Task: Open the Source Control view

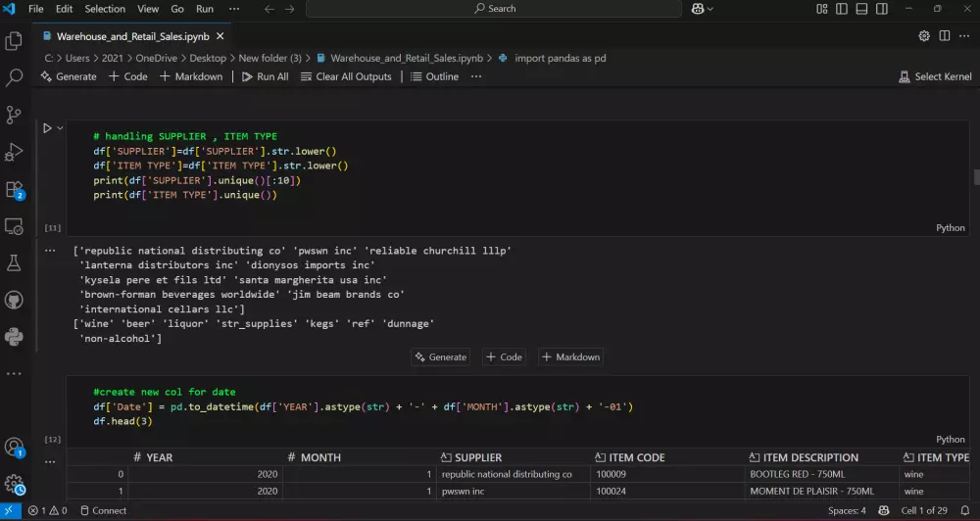Action: [x=14, y=115]
